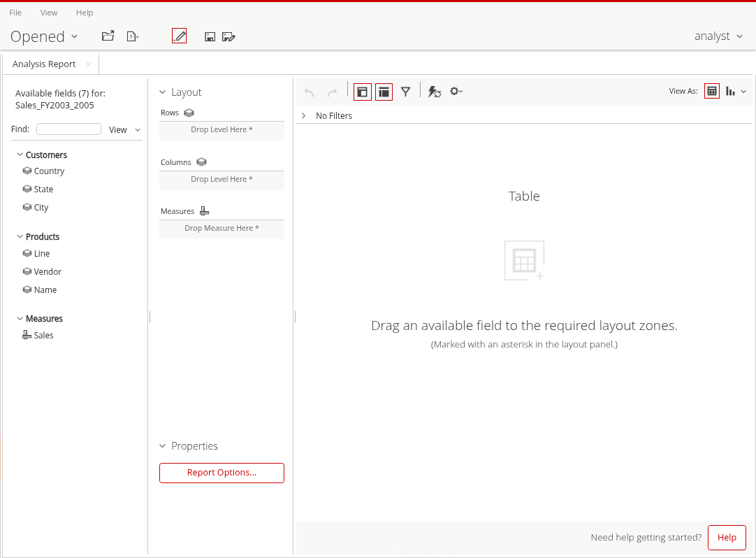756x558 pixels.
Task: Open the Opened perspective dropdown
Action: point(44,36)
